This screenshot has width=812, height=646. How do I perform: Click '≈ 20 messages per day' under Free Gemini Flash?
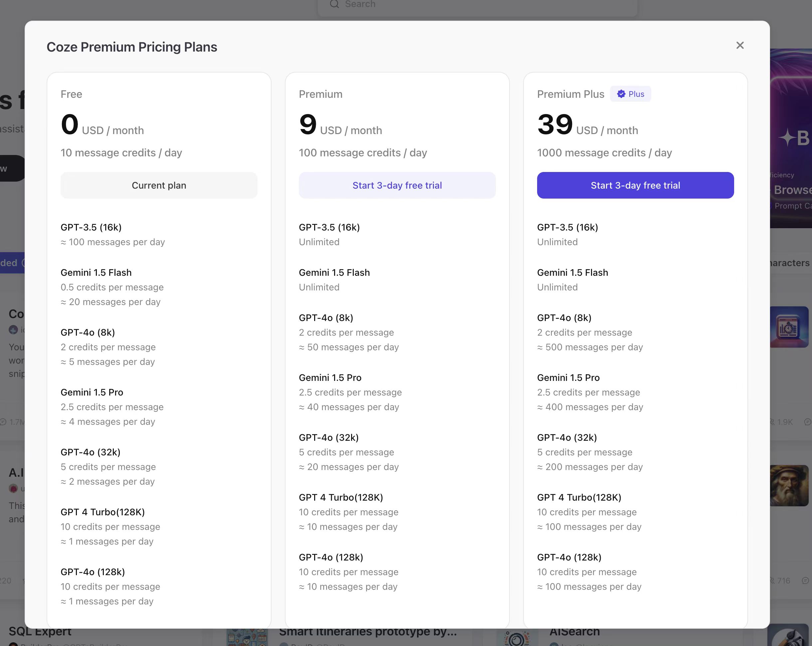(111, 302)
